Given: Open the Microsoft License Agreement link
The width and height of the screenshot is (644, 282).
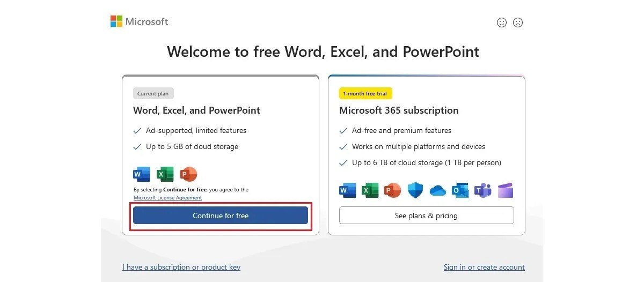Looking at the screenshot, I should click(x=167, y=198).
